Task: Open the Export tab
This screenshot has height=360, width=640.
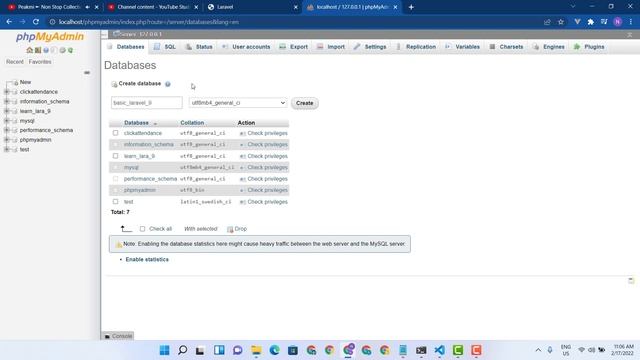Action: [294, 47]
